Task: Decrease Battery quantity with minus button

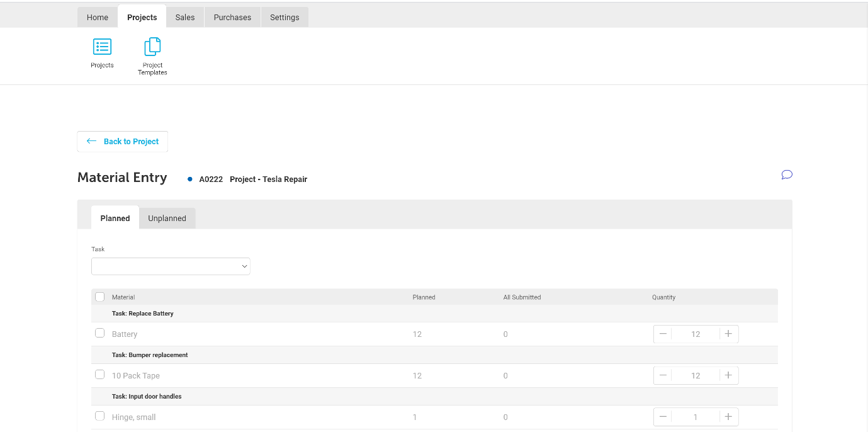Action: [x=663, y=334]
